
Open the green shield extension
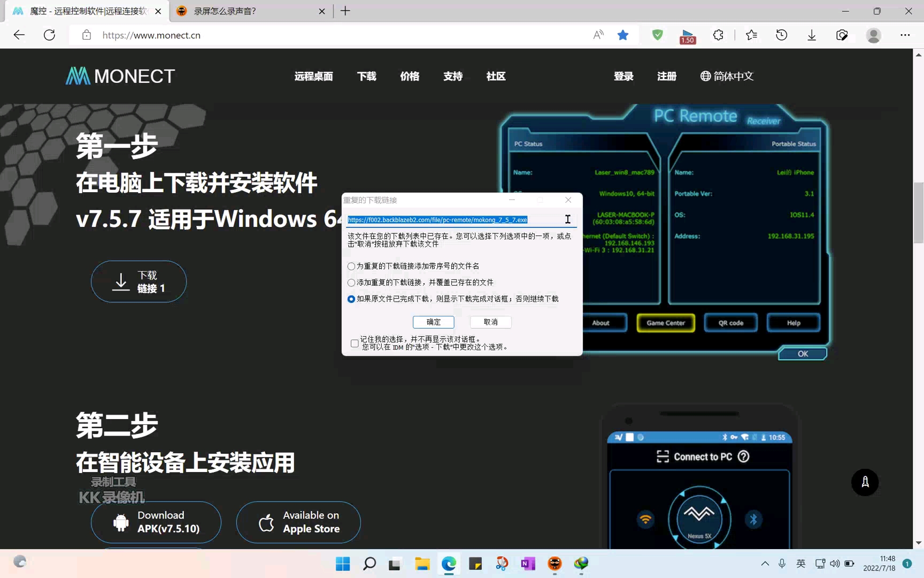(x=658, y=35)
